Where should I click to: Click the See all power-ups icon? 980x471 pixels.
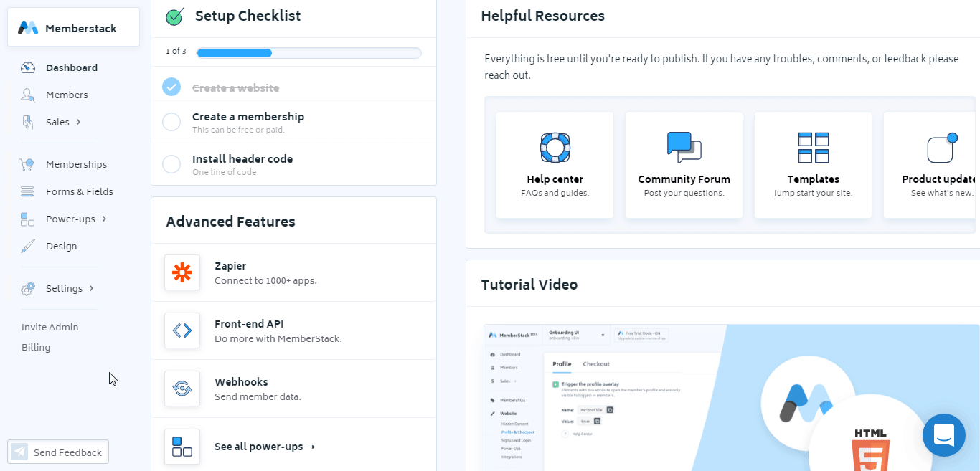182,447
